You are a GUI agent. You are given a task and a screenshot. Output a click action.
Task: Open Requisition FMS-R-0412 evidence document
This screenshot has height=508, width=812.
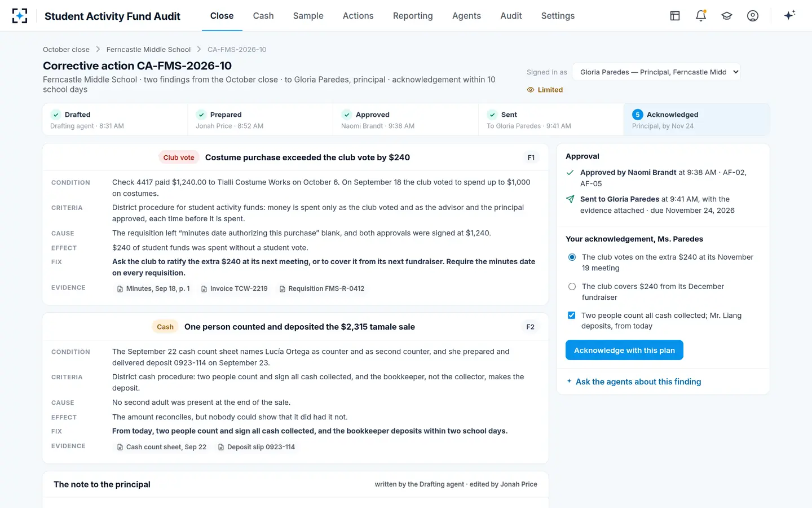pos(322,288)
